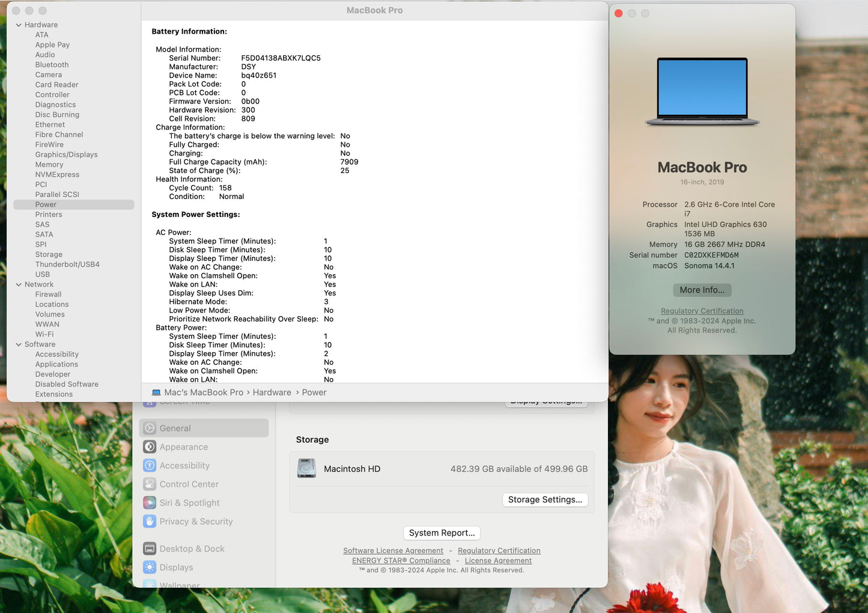Viewport: 868px width, 613px height.
Task: Click the Siri & Spotlight icon
Action: pos(150,503)
